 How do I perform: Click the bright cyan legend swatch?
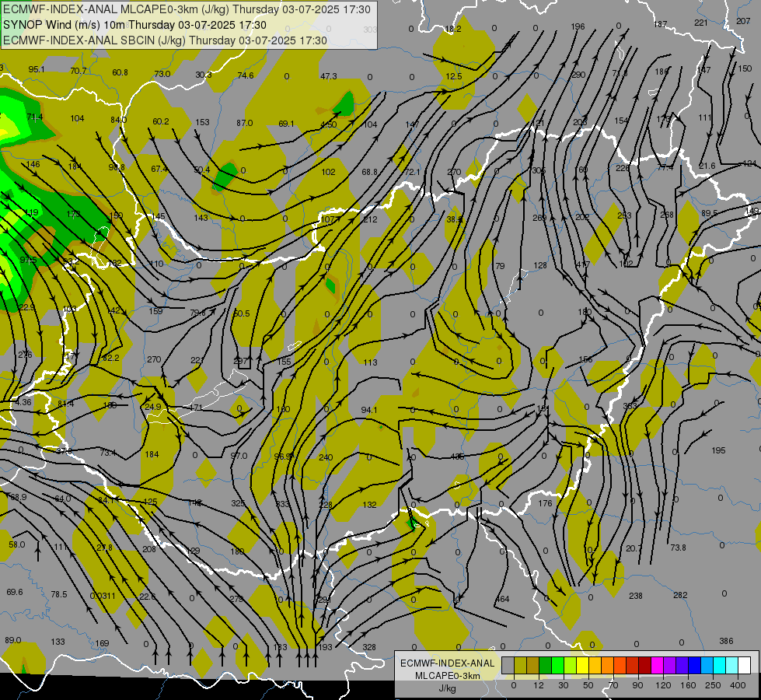(x=721, y=665)
